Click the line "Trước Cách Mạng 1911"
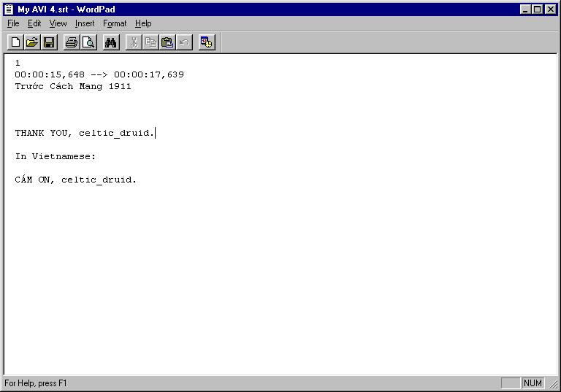This screenshot has width=561, height=392. pos(73,86)
